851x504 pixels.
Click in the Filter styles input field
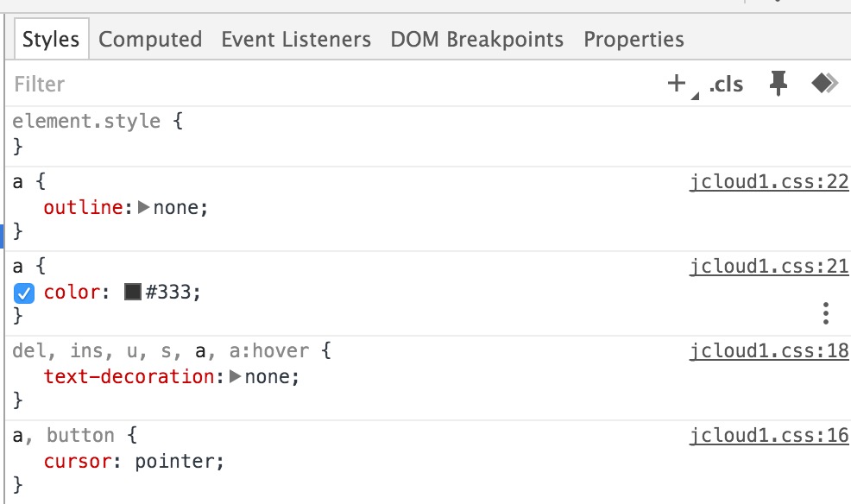pyautogui.click(x=325, y=84)
